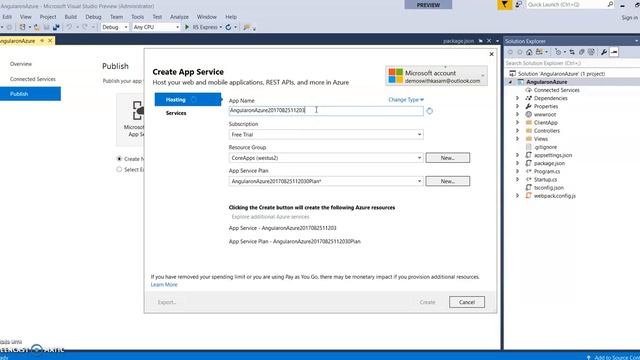This screenshot has width=640, height=360.
Task: Click the Redo toolbar icon
Action: click(84, 27)
